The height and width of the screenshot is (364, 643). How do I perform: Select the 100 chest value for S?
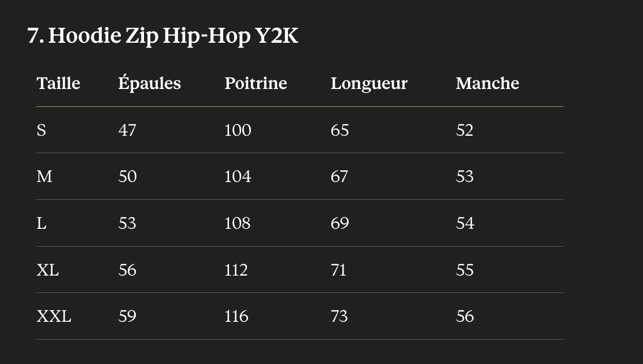[238, 130]
